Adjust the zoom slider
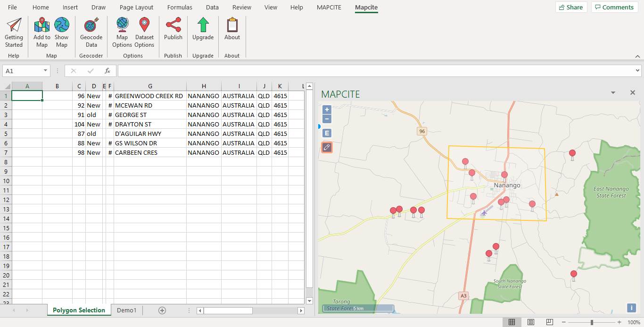Screen dimensions: 644x327 pyautogui.click(x=592, y=321)
